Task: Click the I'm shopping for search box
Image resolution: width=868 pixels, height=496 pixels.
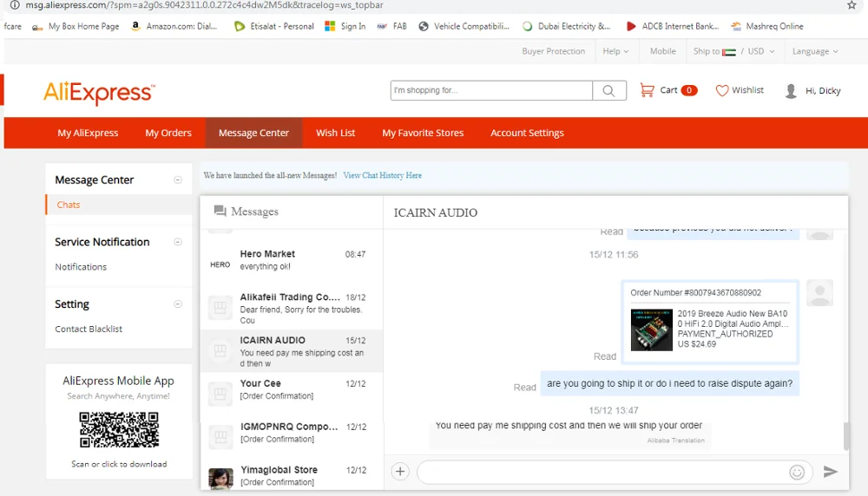Action: (x=491, y=91)
